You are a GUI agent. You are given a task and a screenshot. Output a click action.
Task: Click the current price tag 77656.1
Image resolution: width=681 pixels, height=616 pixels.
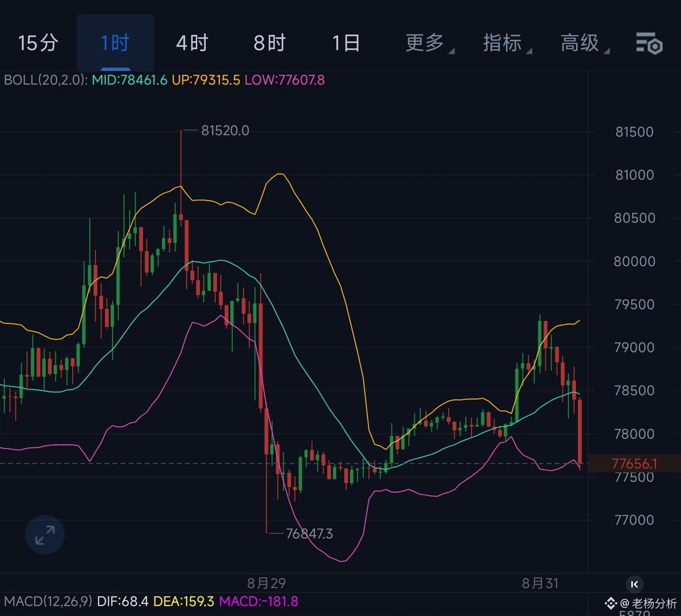click(635, 464)
